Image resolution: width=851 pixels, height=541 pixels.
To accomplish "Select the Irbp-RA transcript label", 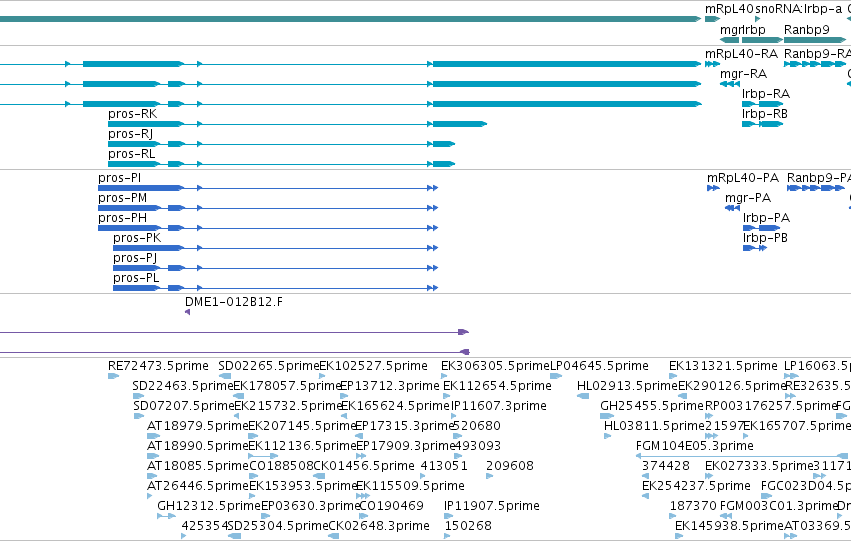I will coord(765,94).
